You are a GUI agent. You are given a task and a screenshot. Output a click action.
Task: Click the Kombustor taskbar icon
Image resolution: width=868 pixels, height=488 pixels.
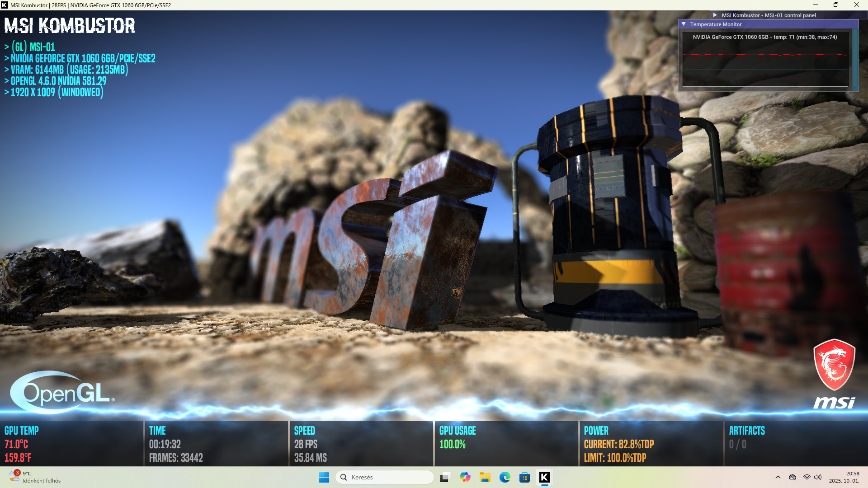[544, 477]
